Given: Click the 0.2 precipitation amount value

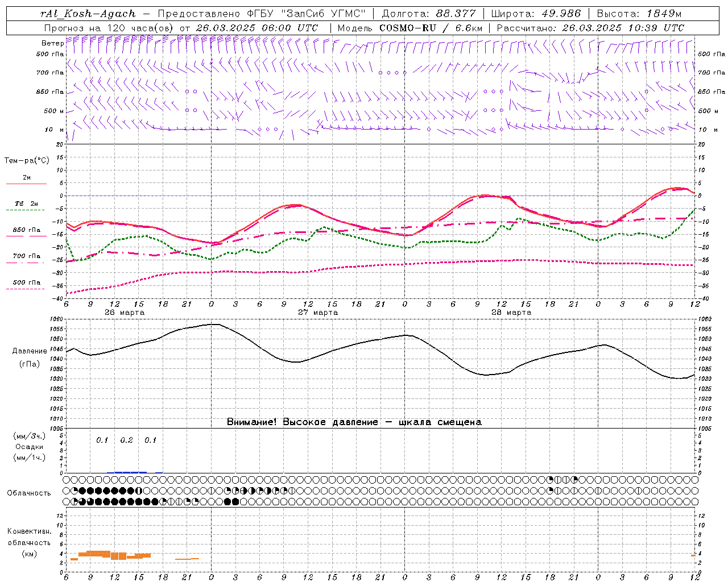Looking at the screenshot, I should 126,440.
